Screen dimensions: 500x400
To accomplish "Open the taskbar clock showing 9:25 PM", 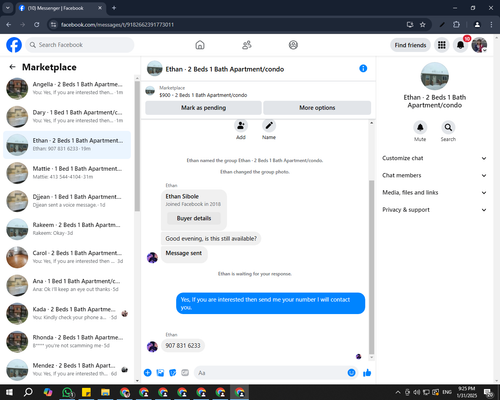I will (467, 392).
